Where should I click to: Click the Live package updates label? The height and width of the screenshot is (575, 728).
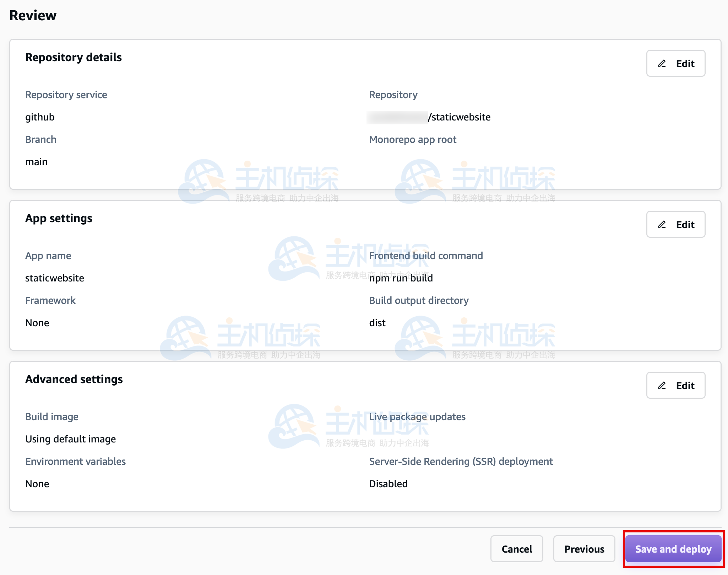tap(417, 417)
